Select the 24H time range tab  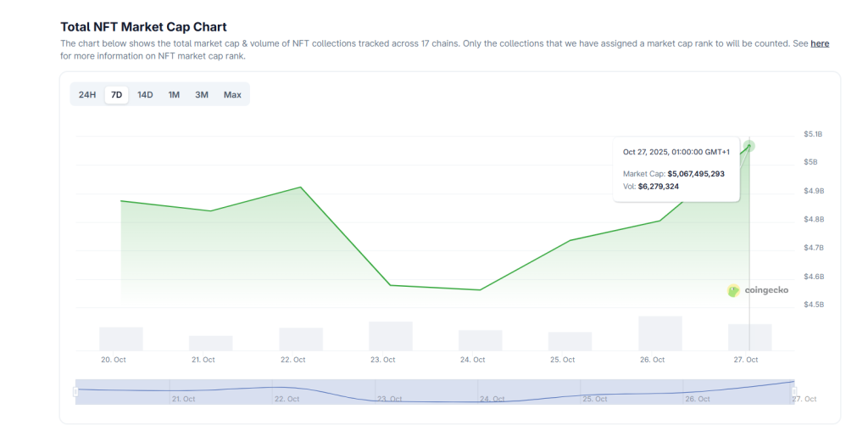coord(87,95)
